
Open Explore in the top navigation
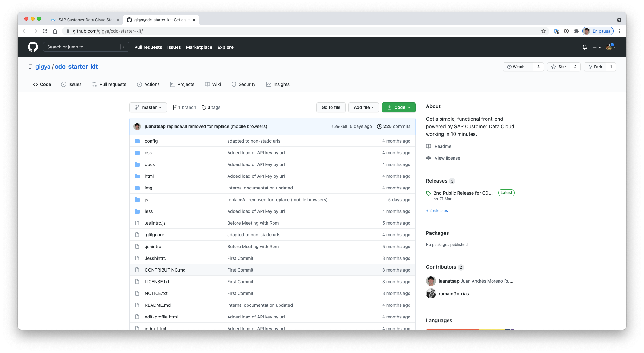[225, 47]
